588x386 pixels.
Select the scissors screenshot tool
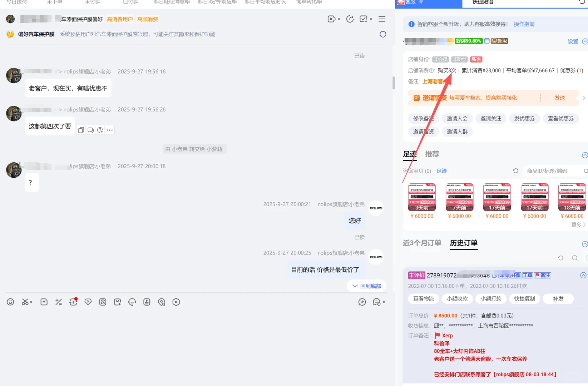25,302
